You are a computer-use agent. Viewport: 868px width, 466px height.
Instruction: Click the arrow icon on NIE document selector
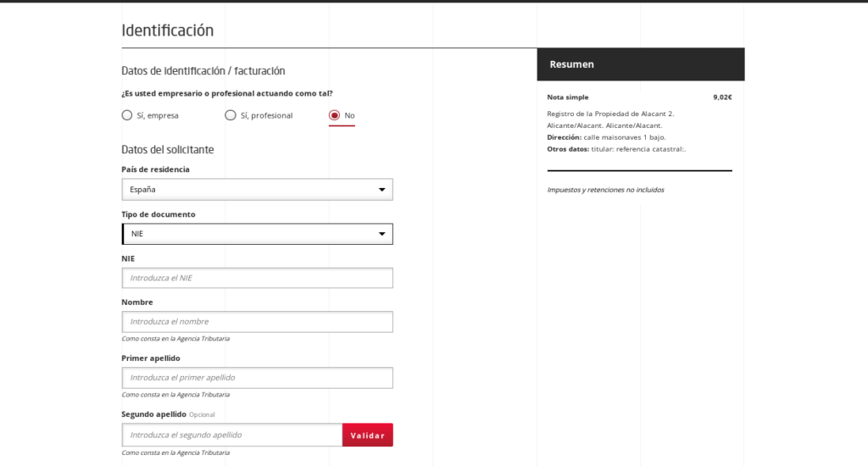click(x=381, y=234)
